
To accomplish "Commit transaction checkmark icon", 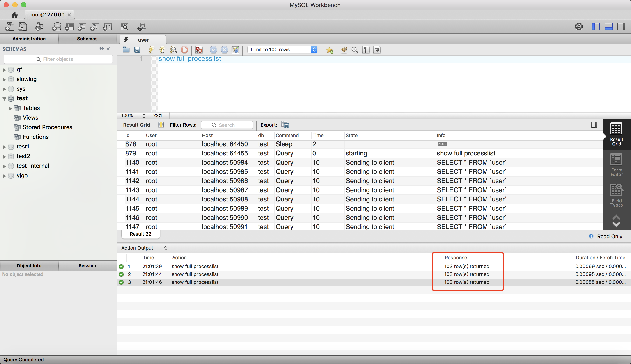I will point(213,49).
